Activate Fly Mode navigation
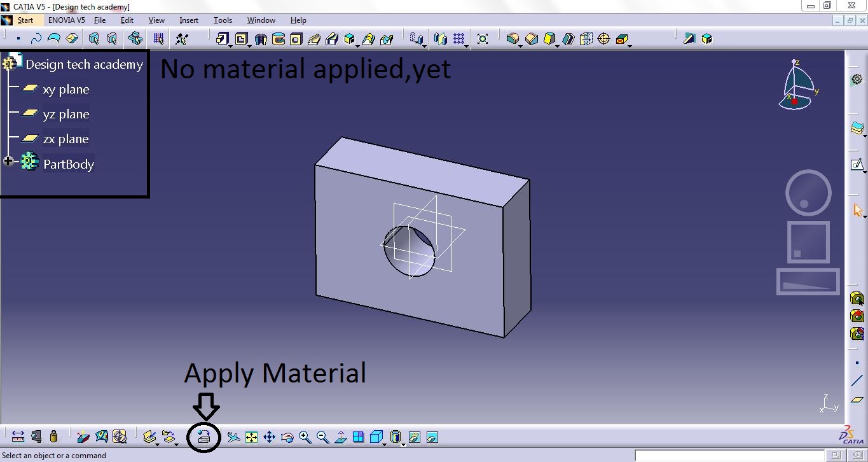Screen dimensions: 868x462 [233, 437]
